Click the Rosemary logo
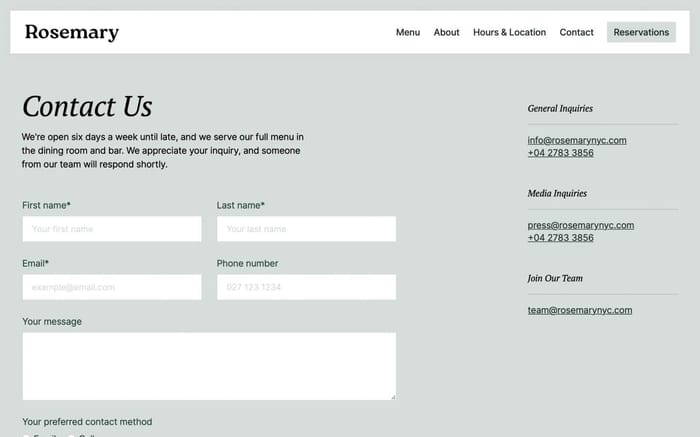700x437 pixels. coord(72,32)
